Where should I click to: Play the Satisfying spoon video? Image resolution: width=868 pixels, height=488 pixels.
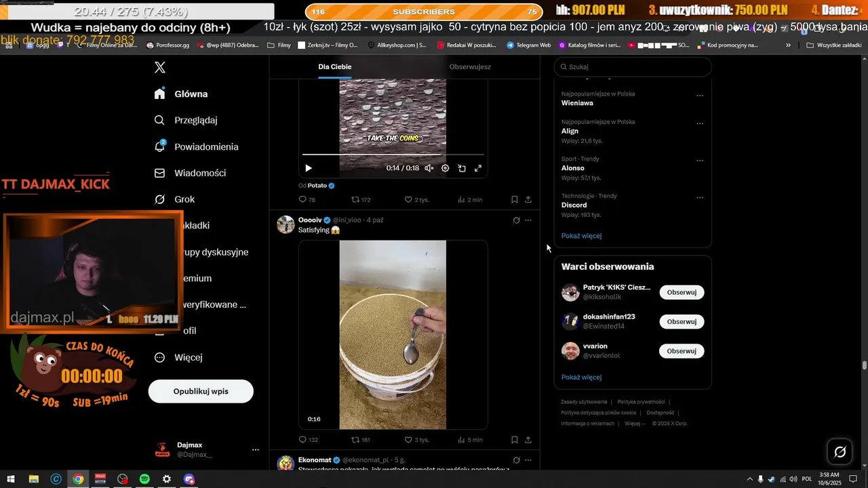pos(393,335)
